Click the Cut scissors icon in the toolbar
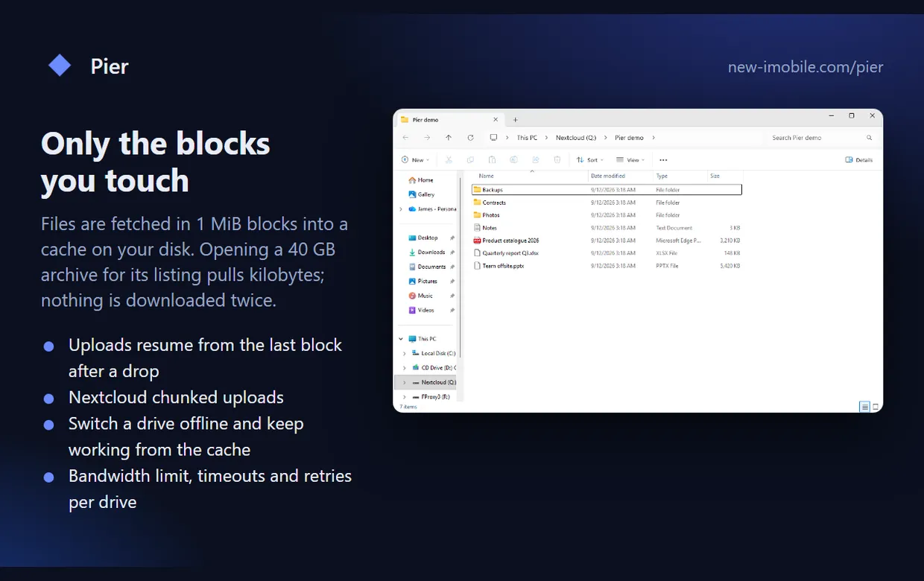Viewport: 924px width, 581px height. (x=449, y=159)
